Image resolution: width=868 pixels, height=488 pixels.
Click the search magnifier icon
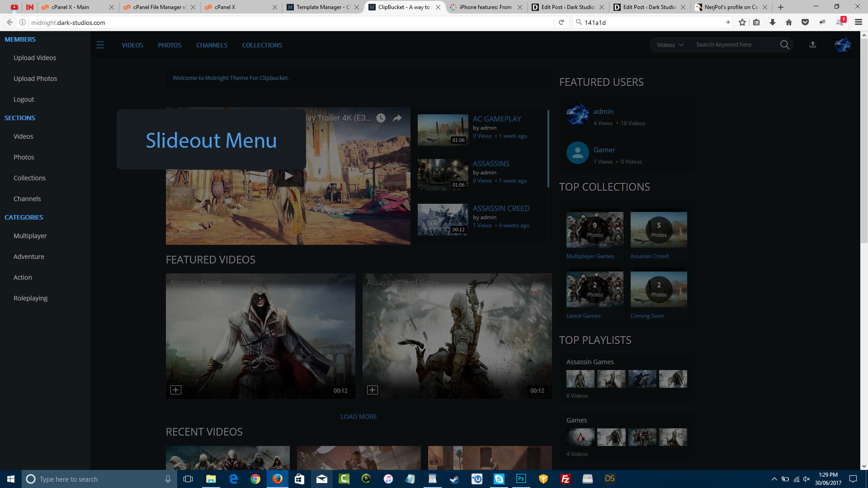(785, 45)
